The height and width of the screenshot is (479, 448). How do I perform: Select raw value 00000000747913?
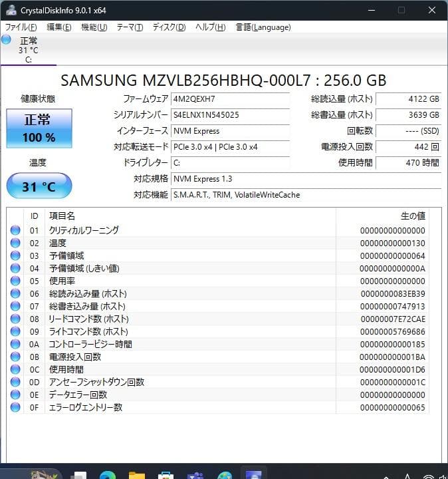393,307
